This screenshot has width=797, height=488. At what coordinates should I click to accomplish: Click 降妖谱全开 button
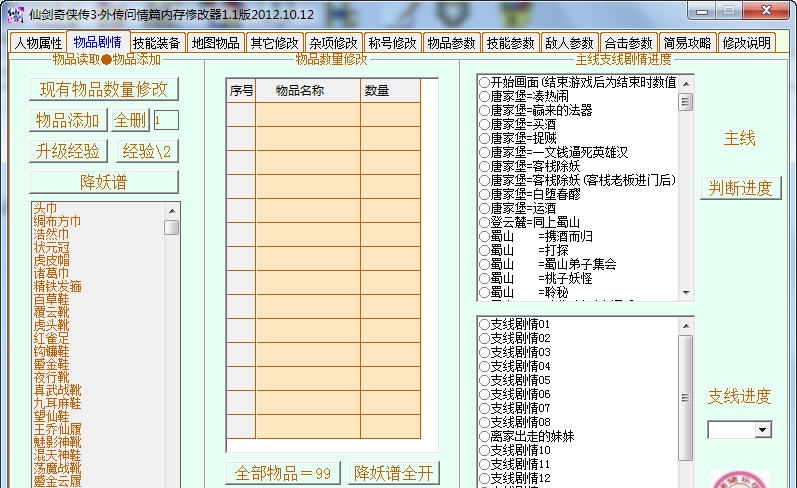(x=394, y=473)
